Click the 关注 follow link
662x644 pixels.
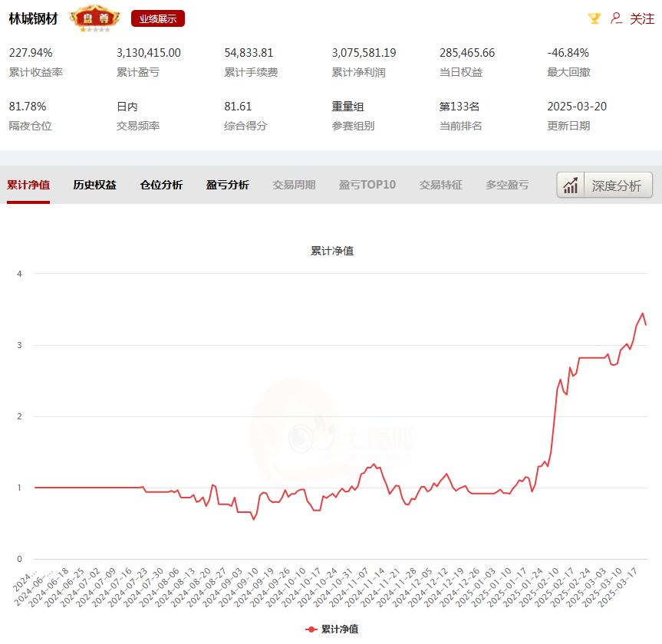tap(642, 19)
